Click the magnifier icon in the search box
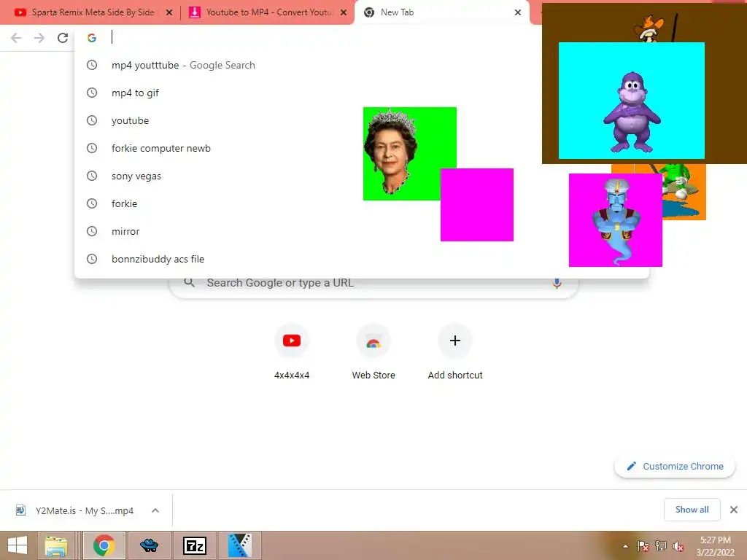 (189, 283)
